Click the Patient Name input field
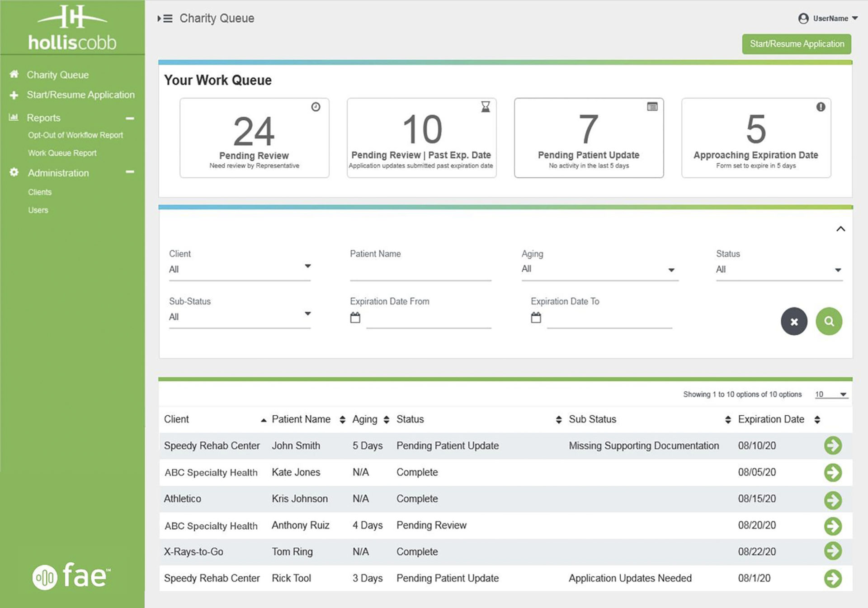This screenshot has width=868, height=608. (420, 271)
